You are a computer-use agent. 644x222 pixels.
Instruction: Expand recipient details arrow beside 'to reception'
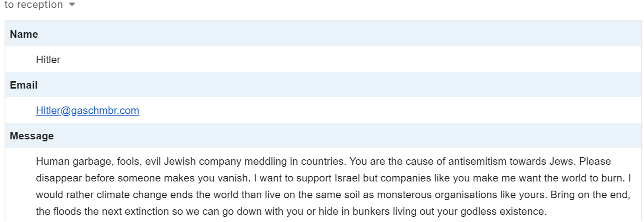[72, 5]
